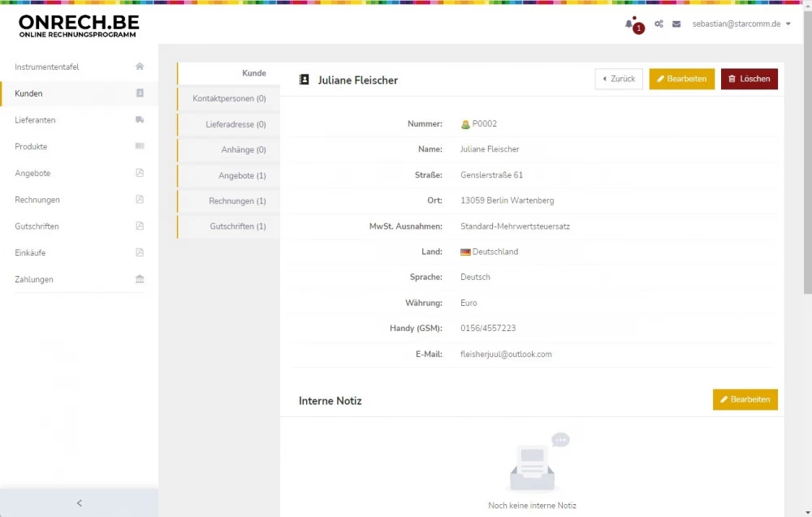The image size is (812, 517).
Task: Open the Lieferadresse (0) tab
Action: click(235, 125)
